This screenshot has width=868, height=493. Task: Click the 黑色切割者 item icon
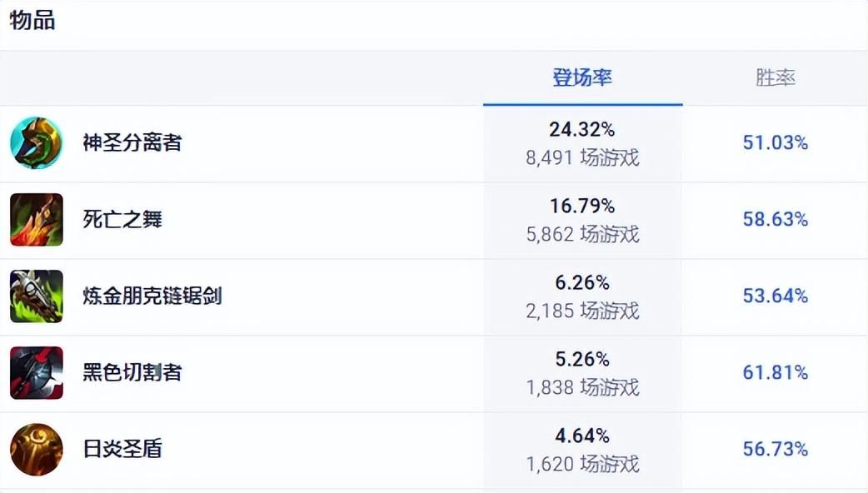pyautogui.click(x=37, y=373)
